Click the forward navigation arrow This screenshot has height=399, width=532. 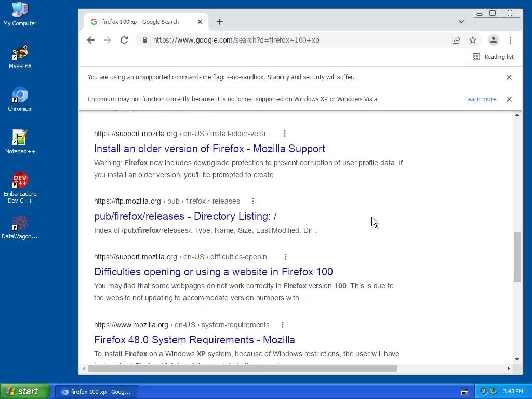click(x=108, y=40)
